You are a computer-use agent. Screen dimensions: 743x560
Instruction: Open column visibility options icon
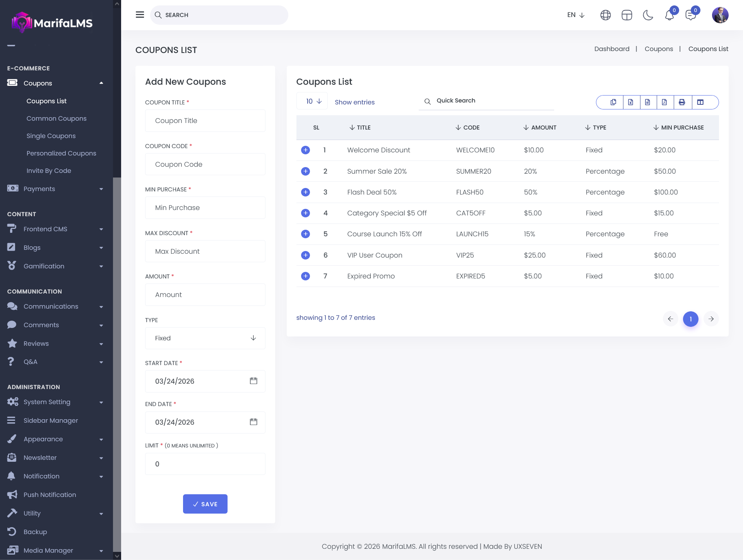(x=700, y=102)
